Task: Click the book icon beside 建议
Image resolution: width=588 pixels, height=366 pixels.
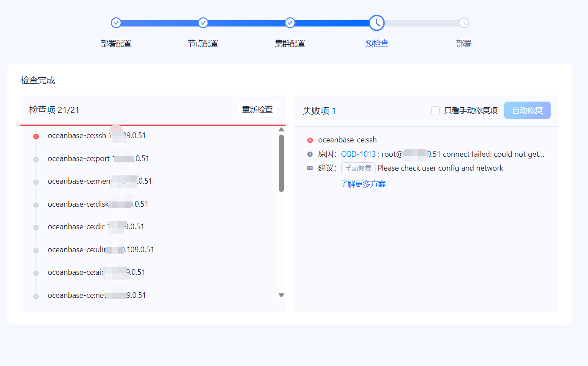Action: coord(310,168)
